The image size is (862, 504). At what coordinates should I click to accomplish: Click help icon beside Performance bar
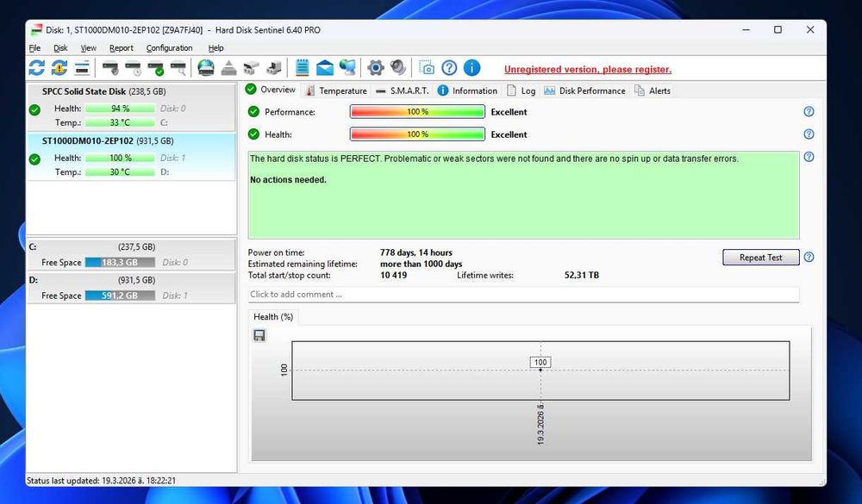pos(809,112)
